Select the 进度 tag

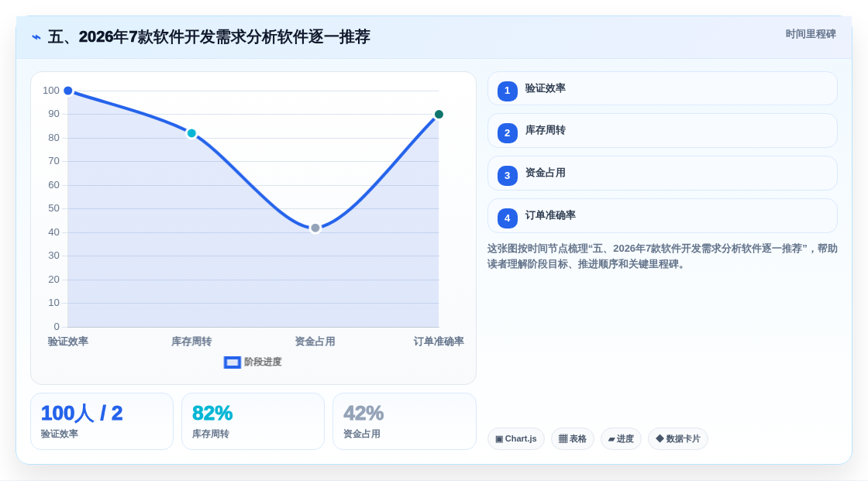(x=621, y=439)
